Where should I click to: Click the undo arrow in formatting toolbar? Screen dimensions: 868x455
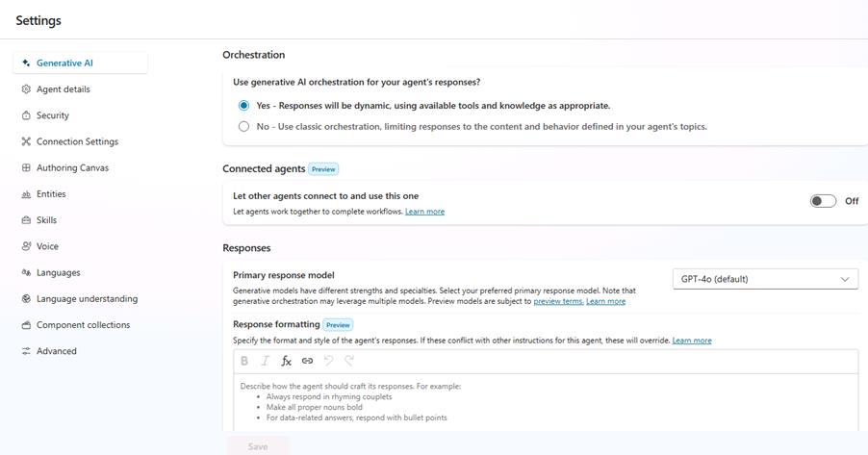pyautogui.click(x=328, y=361)
